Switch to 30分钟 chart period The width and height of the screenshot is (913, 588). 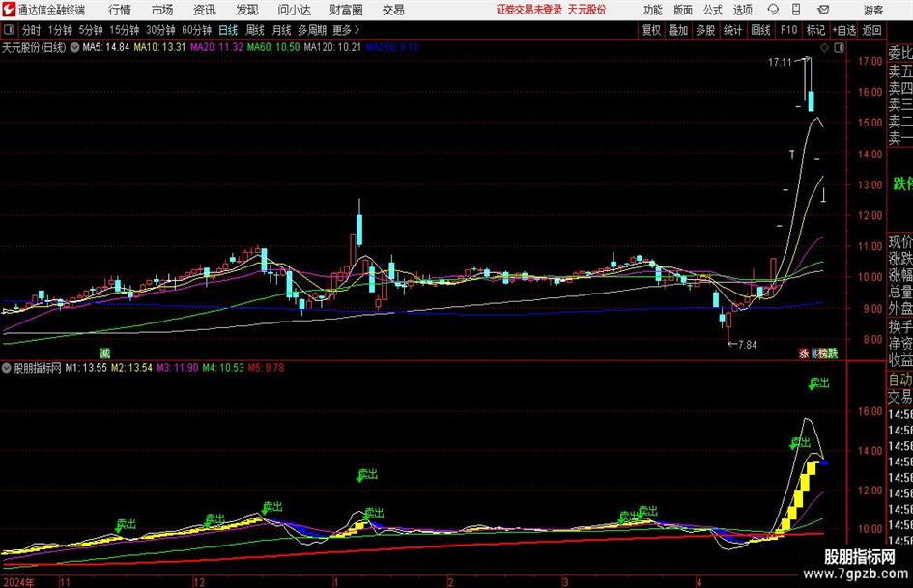tap(160, 30)
